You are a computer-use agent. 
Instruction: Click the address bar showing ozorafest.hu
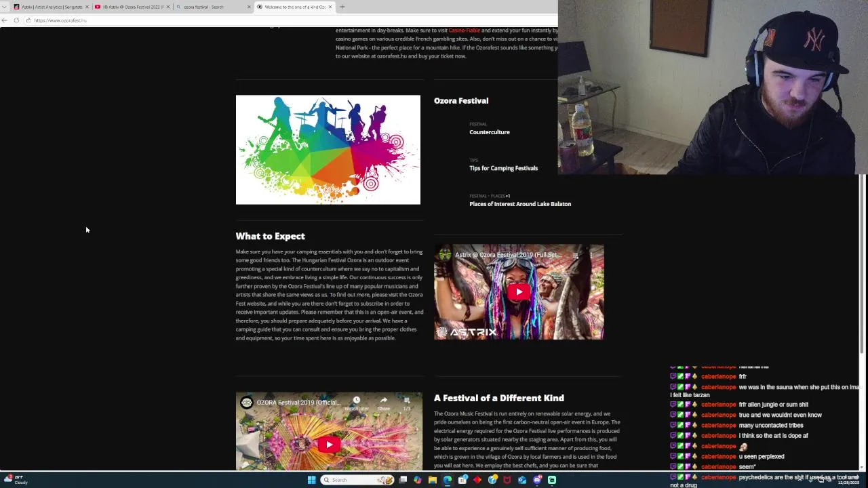coord(292,20)
